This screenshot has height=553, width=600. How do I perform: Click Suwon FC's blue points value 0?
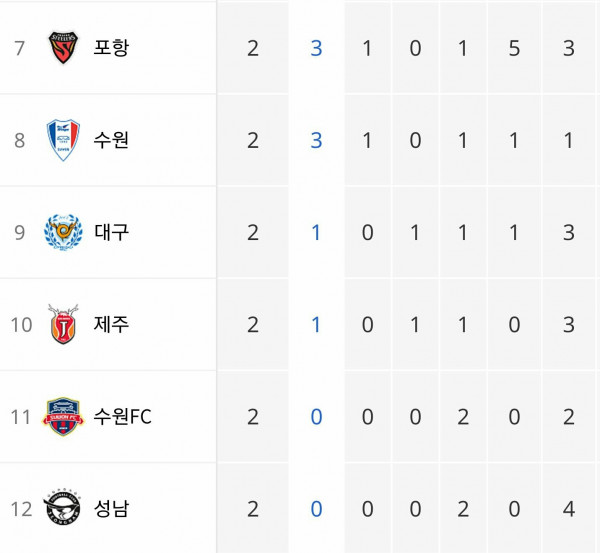click(316, 417)
